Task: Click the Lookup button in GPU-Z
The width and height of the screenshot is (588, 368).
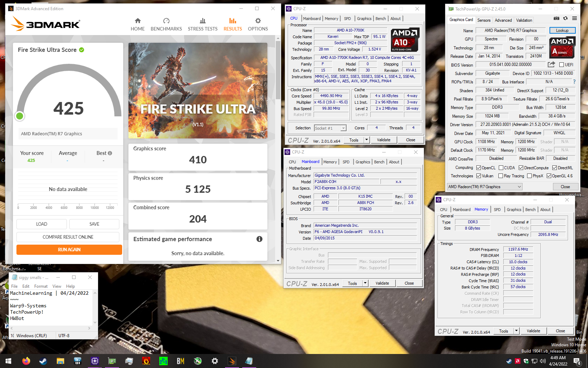Action: [x=562, y=30]
